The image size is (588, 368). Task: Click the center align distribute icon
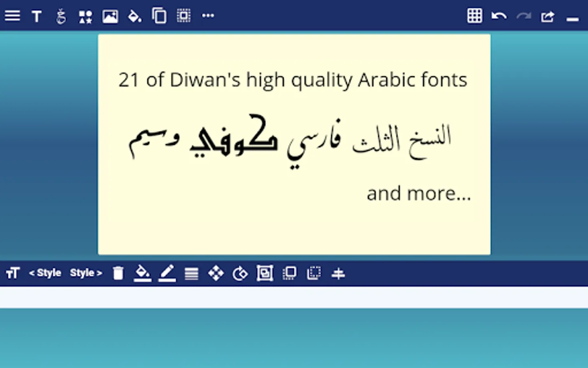tap(338, 273)
